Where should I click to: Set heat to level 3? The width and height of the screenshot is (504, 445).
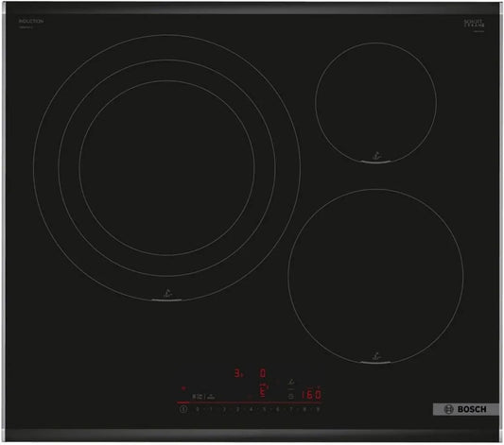click(237, 409)
